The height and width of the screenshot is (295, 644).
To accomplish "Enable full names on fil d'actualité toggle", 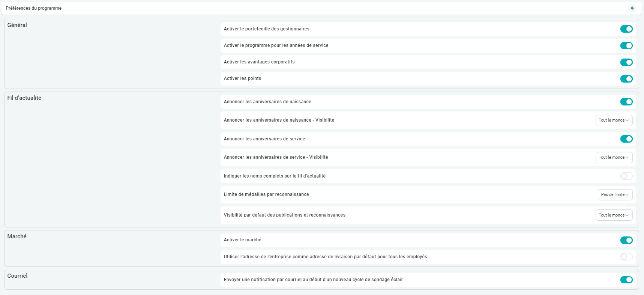I will point(626,176).
